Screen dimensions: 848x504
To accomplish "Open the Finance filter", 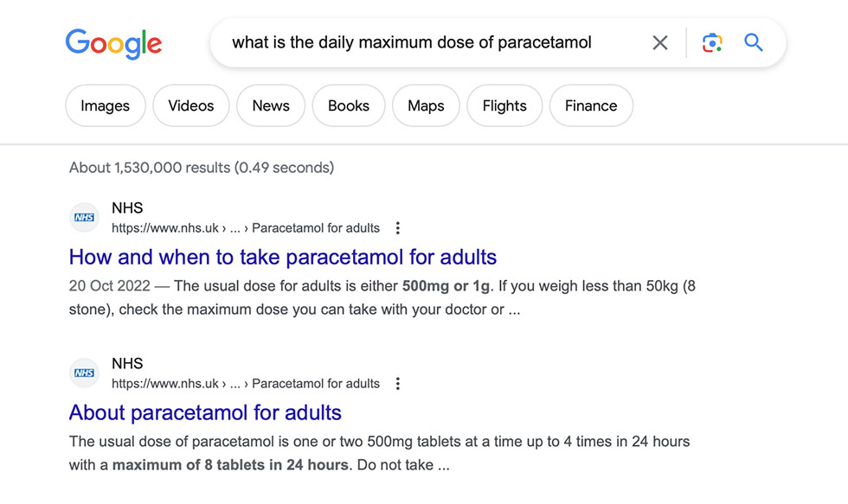I will tap(591, 105).
